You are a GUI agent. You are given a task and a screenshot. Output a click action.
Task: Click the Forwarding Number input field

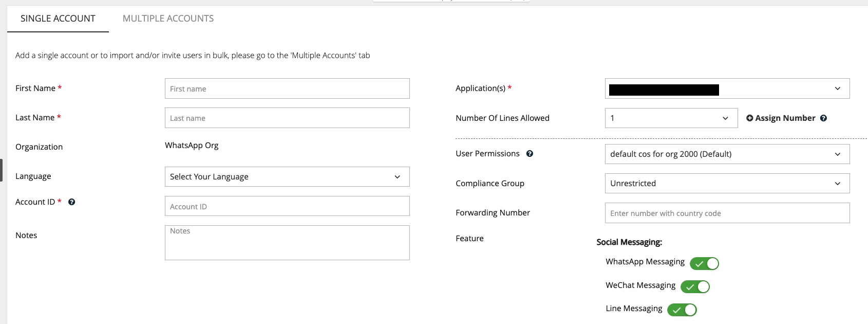click(727, 213)
